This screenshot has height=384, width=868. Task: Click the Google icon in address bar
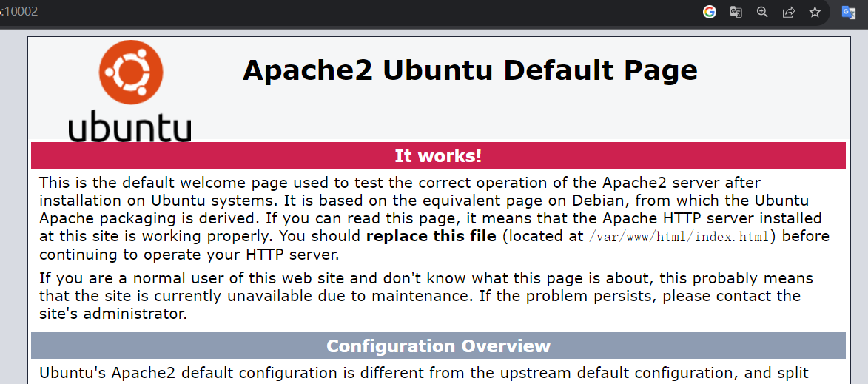coord(710,12)
